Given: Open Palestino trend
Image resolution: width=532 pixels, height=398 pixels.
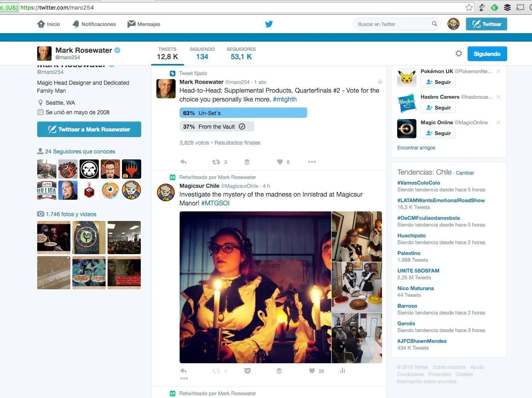Looking at the screenshot, I should pyautogui.click(x=408, y=253).
